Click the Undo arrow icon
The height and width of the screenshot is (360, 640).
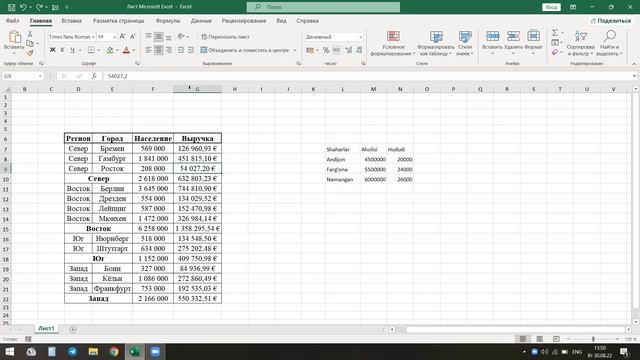click(23, 7)
